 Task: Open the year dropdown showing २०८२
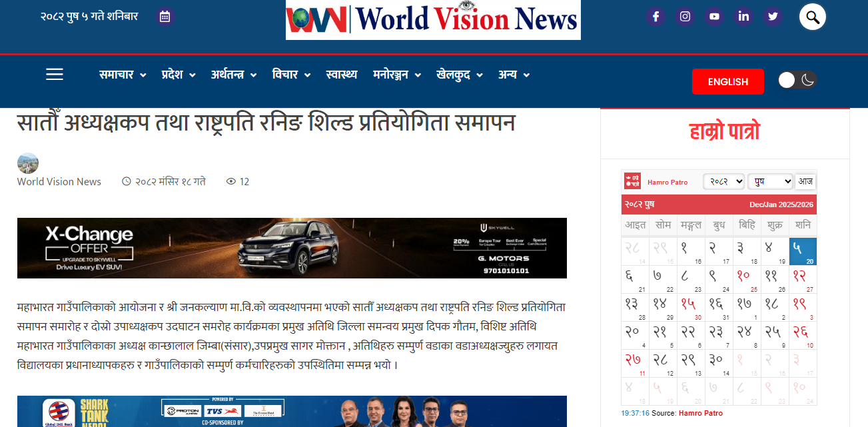click(x=723, y=181)
